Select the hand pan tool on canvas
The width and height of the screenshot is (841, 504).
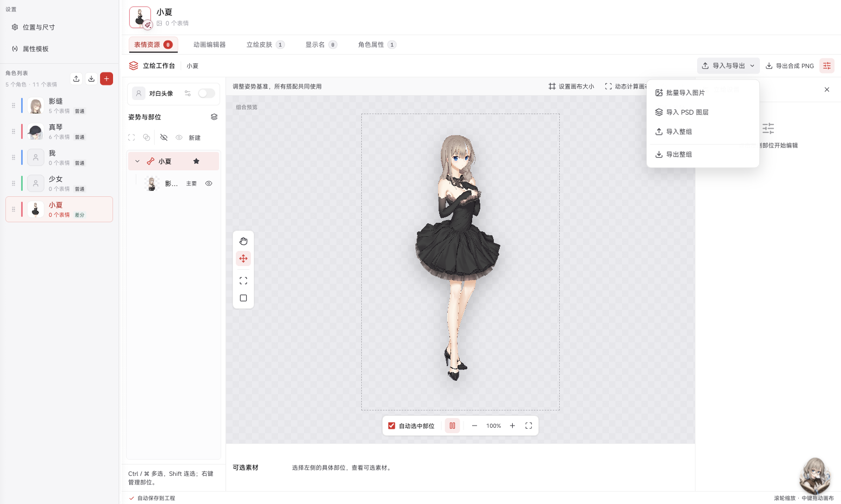tap(243, 241)
